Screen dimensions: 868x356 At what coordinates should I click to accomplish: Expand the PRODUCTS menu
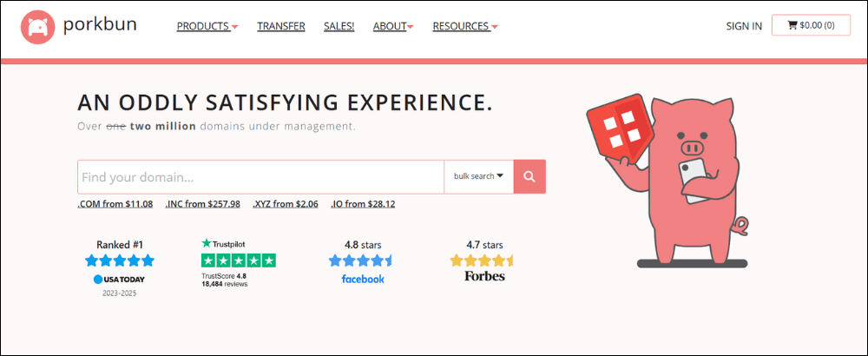[207, 26]
